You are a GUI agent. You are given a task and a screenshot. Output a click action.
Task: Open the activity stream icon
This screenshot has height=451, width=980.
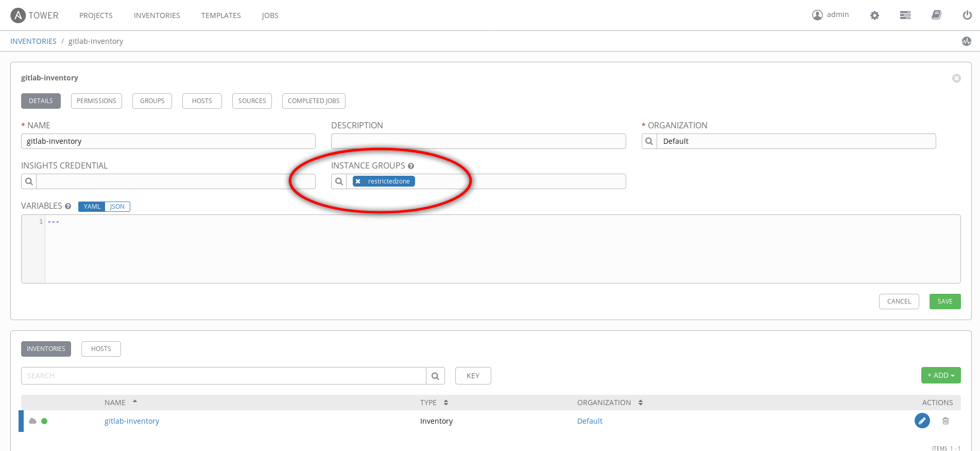click(967, 41)
